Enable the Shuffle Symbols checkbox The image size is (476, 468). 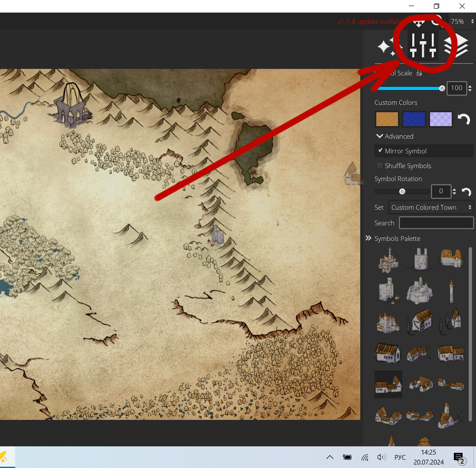[379, 166]
